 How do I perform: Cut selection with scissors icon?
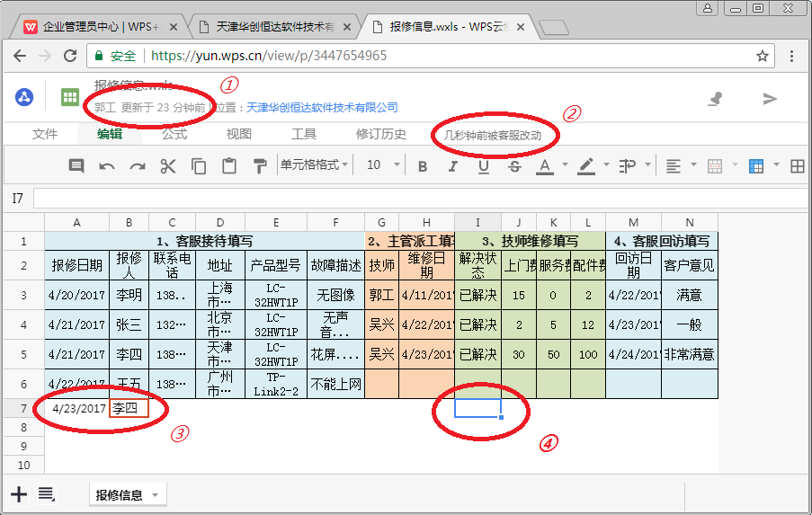168,166
